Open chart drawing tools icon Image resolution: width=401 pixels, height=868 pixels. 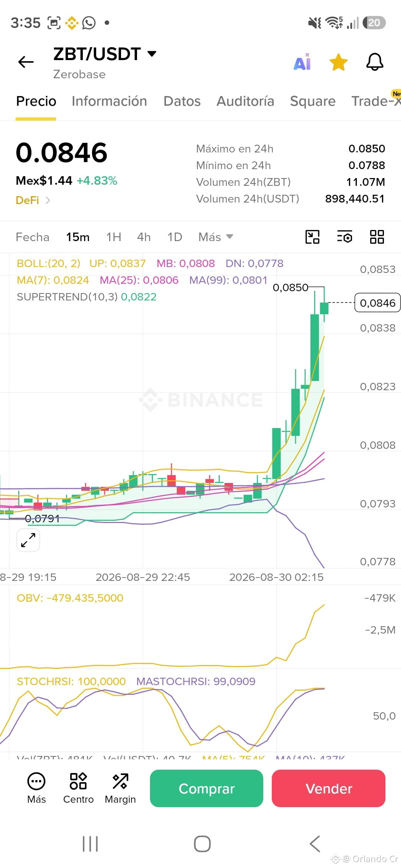click(312, 237)
